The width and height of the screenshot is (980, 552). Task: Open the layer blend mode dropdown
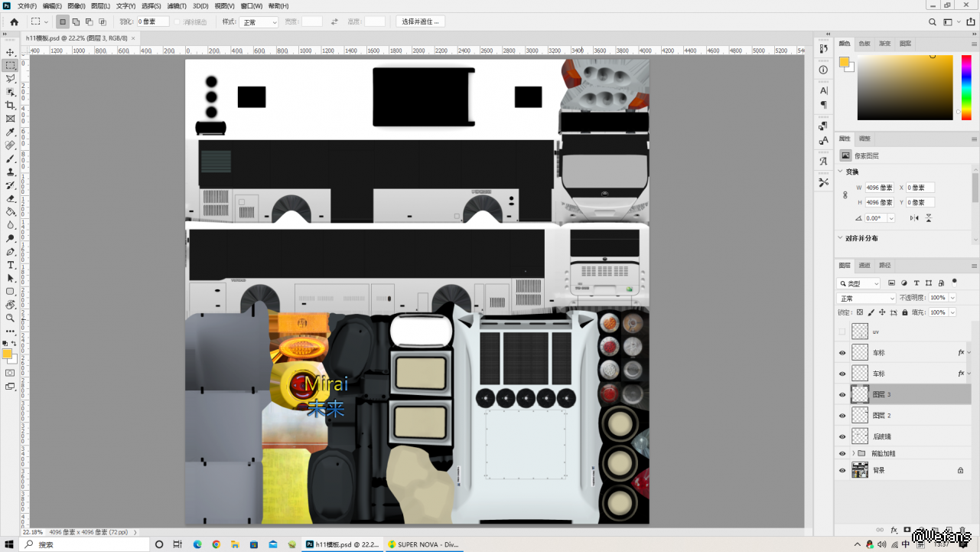pyautogui.click(x=866, y=298)
